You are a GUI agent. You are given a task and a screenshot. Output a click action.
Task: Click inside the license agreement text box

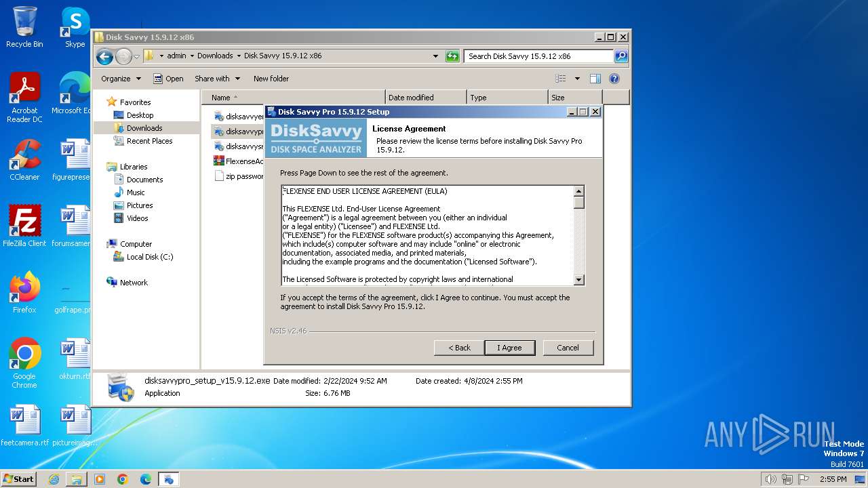(x=427, y=235)
